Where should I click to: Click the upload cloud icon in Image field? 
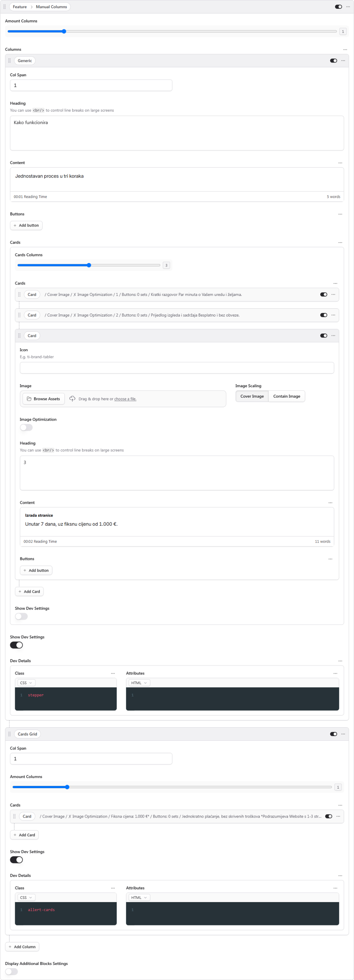[72, 399]
